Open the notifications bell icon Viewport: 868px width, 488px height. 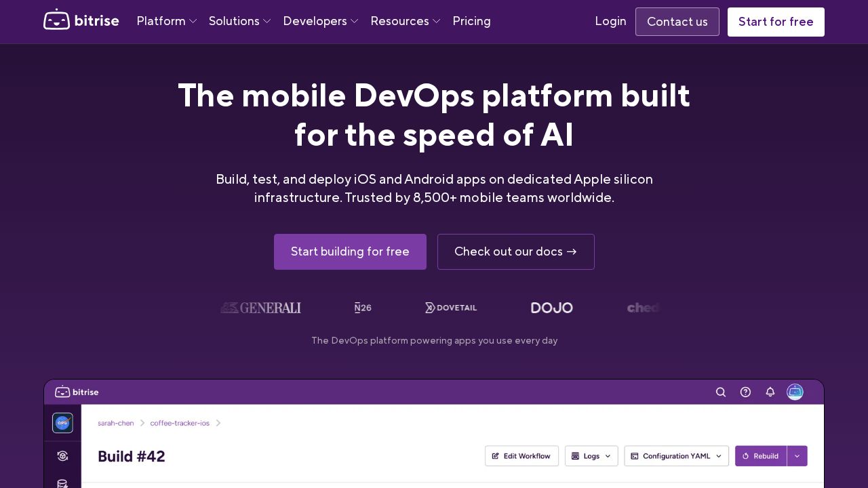770,392
